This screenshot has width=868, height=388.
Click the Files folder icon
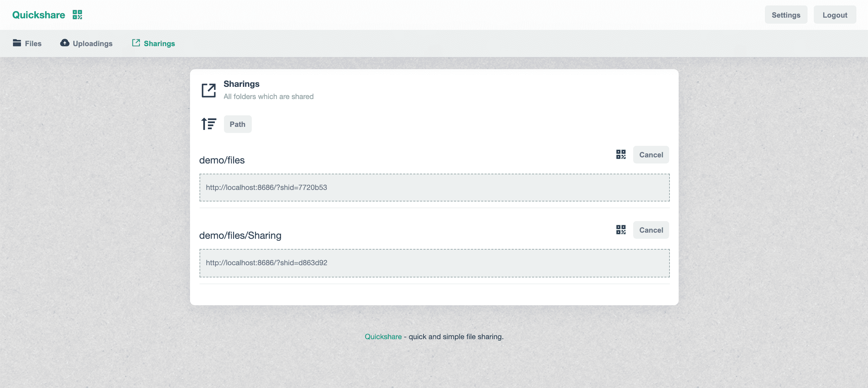[x=17, y=43]
